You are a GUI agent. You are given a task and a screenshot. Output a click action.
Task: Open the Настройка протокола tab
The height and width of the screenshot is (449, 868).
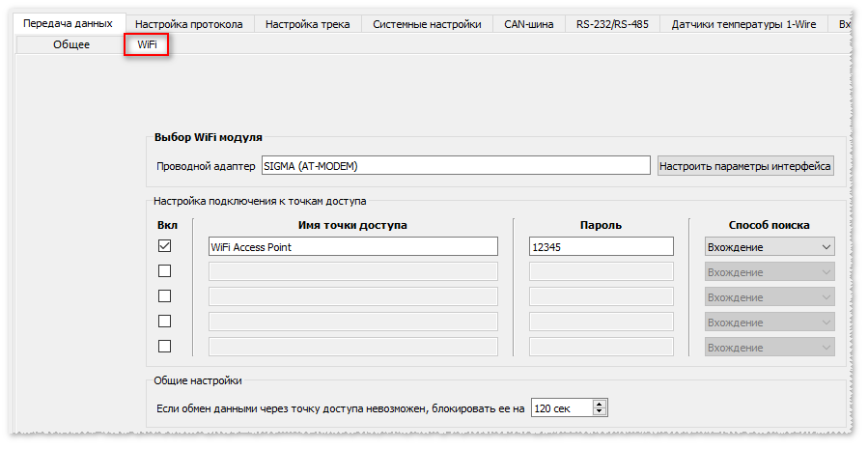click(189, 24)
